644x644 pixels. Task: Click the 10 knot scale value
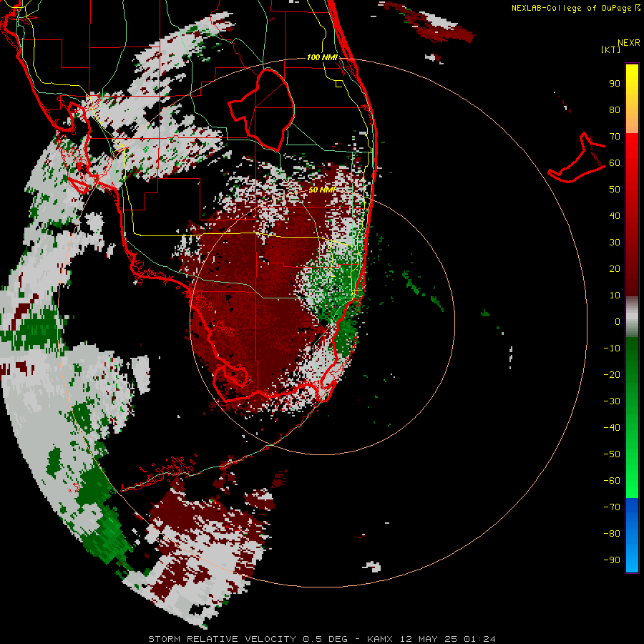point(615,296)
